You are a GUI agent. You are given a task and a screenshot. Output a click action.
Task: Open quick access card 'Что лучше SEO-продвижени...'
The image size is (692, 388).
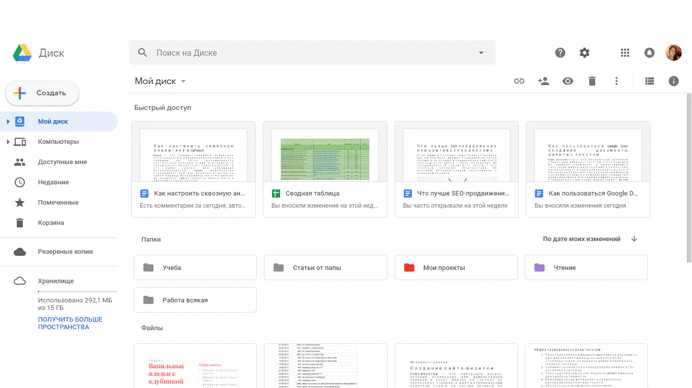coord(456,170)
